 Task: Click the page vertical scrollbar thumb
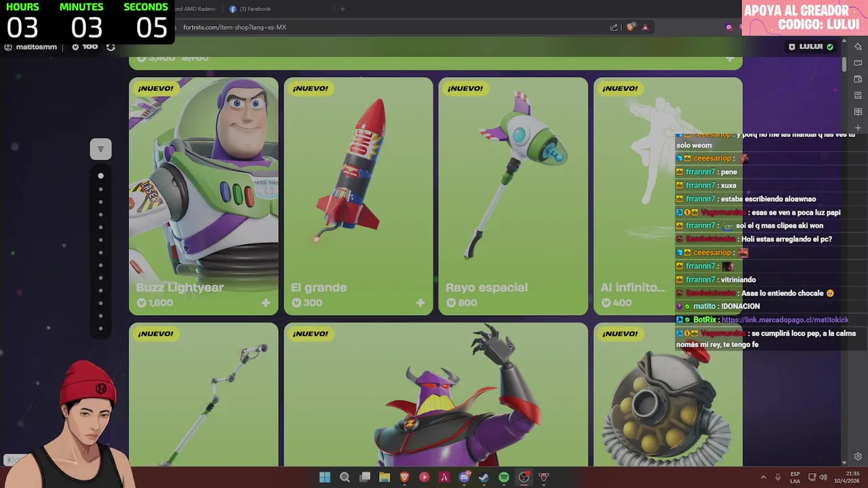[x=844, y=64]
